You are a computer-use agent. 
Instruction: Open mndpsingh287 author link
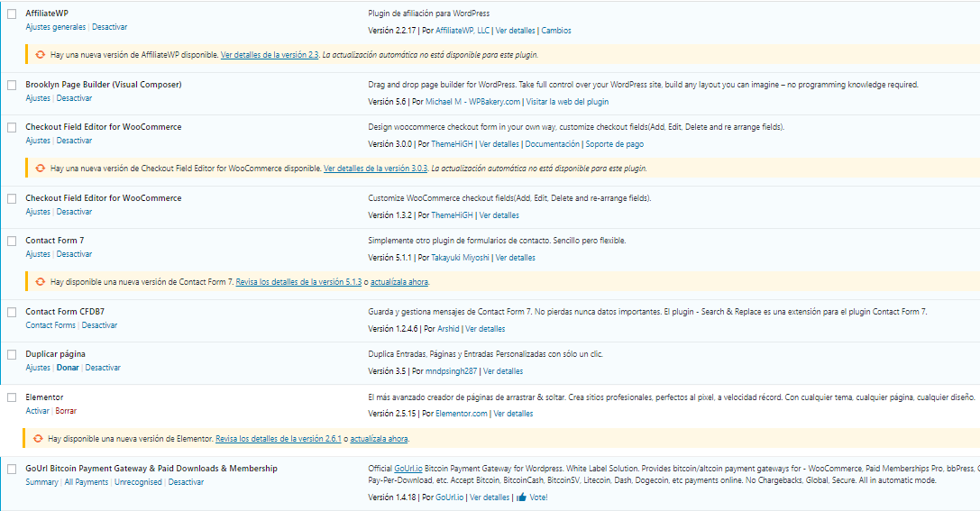point(452,371)
